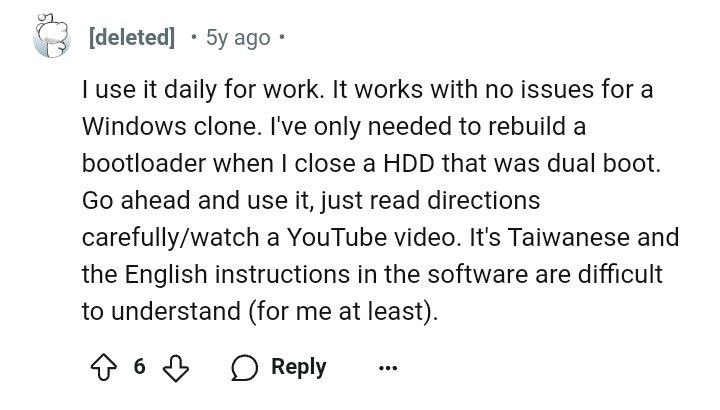The width and height of the screenshot is (720, 410).
Task: Click the Reply button label
Action: [298, 367]
